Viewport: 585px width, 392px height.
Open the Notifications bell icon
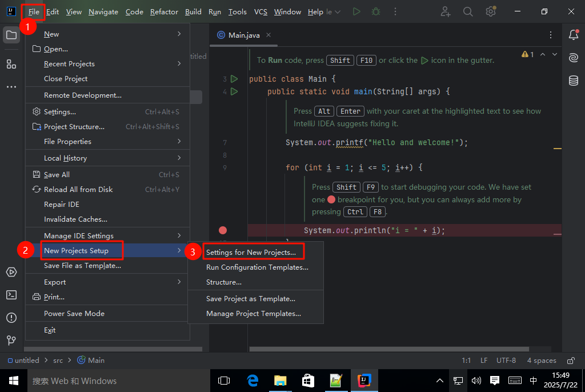tap(574, 35)
